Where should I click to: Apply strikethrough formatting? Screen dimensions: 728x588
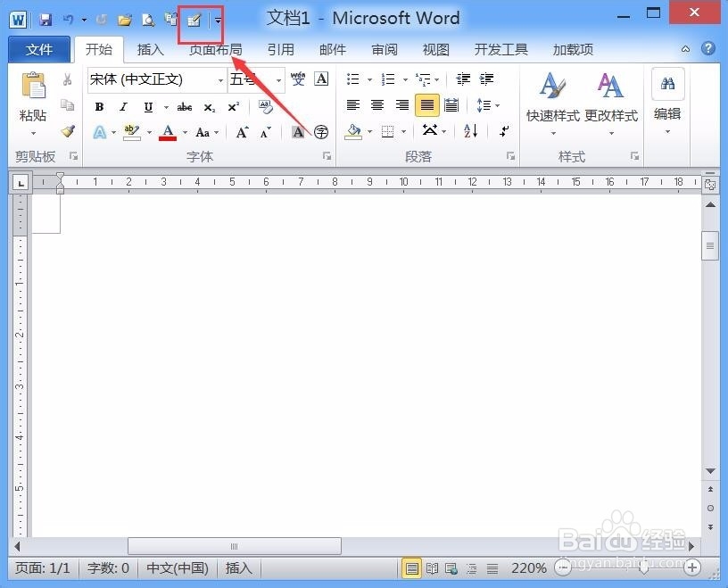[x=185, y=107]
